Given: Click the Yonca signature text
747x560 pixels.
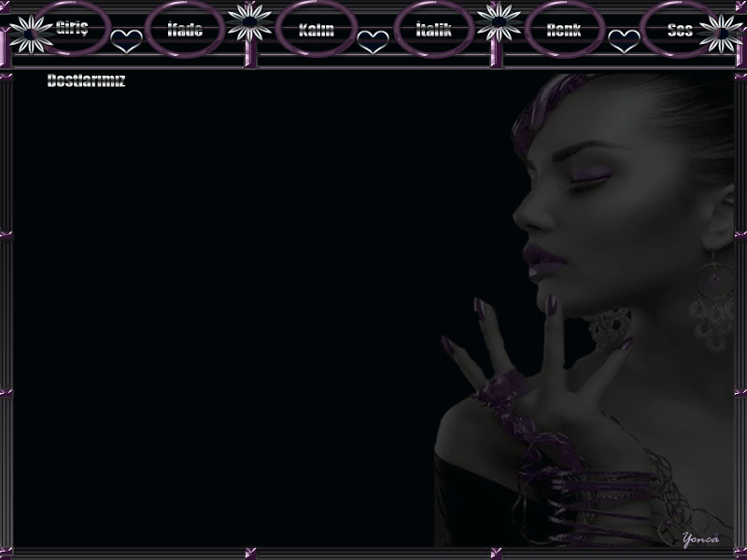Looking at the screenshot, I should point(700,539).
